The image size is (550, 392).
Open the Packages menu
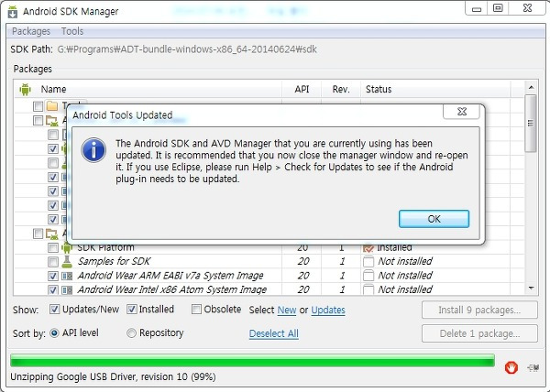(31, 31)
